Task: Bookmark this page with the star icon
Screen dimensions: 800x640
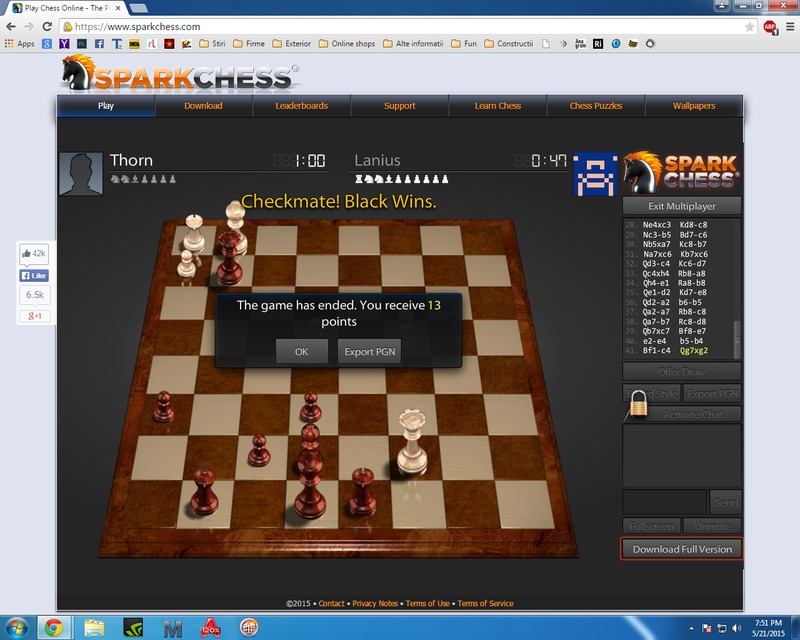Action: point(749,27)
